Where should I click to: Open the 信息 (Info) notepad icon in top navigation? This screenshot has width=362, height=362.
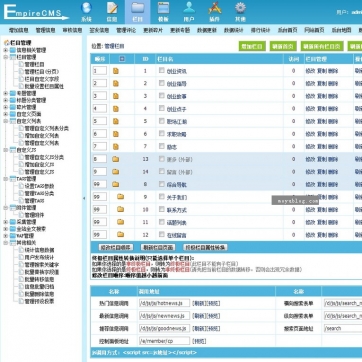tap(112, 8)
